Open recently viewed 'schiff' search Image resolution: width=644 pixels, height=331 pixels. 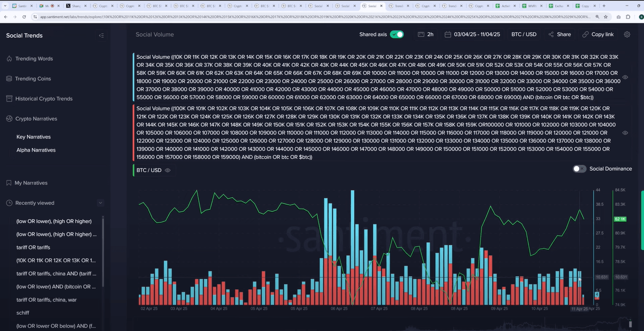pos(23,313)
